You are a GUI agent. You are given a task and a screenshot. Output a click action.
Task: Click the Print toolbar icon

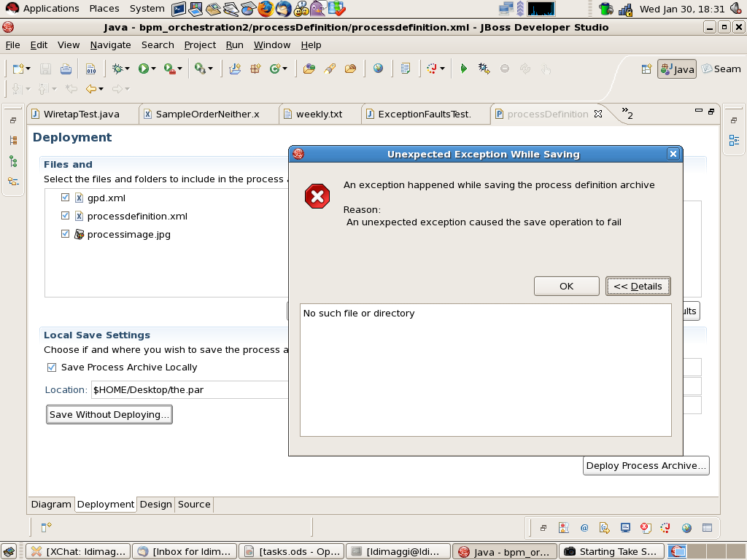[x=66, y=69]
